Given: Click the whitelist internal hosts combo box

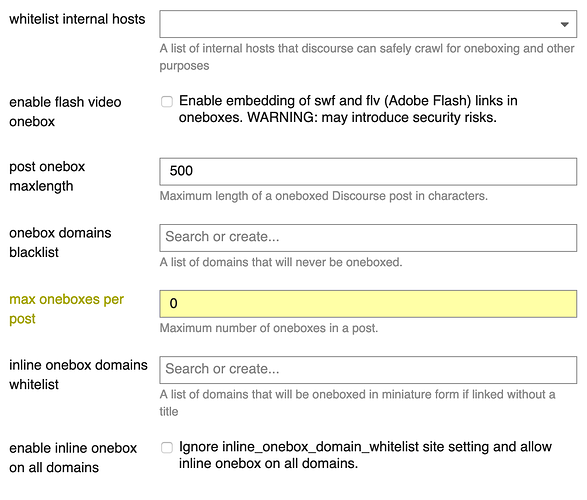Looking at the screenshot, I should (368, 24).
